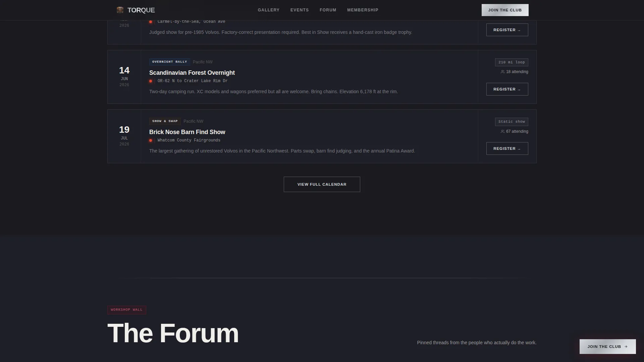Click Pinned threads forum subtitle
The height and width of the screenshot is (362, 644).
[x=477, y=343]
